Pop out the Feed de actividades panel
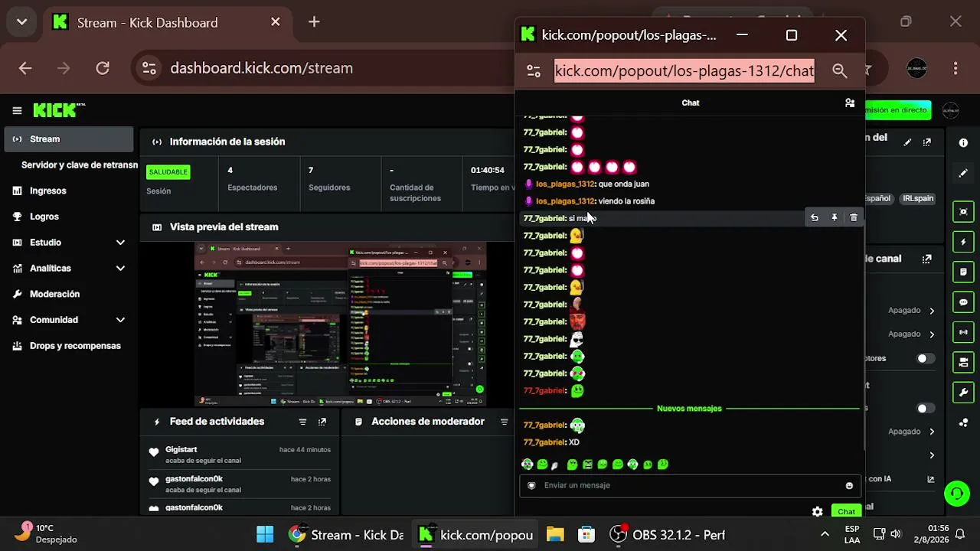Viewport: 980px width, 551px height. [x=322, y=422]
